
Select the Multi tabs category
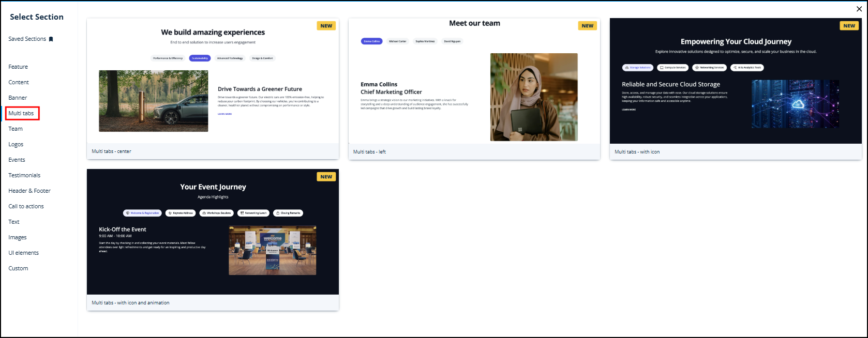coord(21,113)
